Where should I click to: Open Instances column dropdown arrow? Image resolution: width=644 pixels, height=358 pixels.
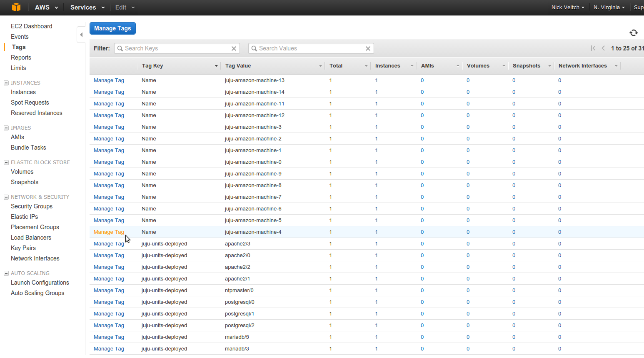point(412,66)
